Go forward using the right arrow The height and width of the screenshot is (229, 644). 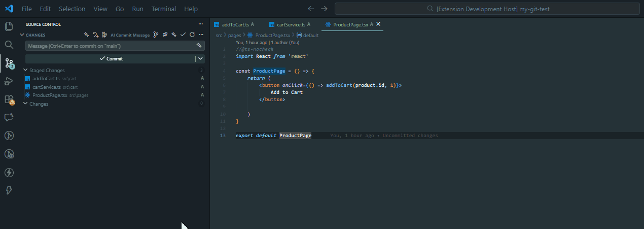tap(324, 9)
